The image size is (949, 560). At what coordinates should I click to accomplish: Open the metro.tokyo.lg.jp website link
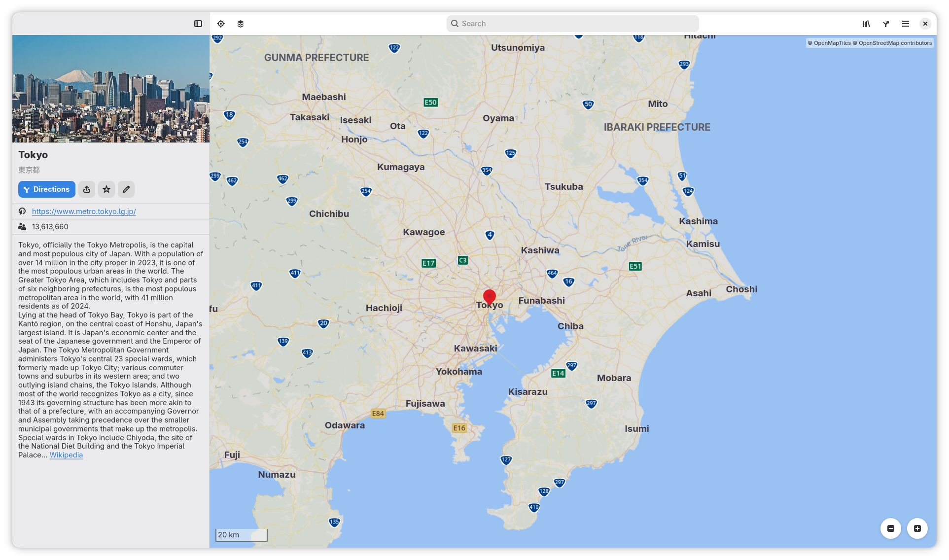click(x=84, y=211)
